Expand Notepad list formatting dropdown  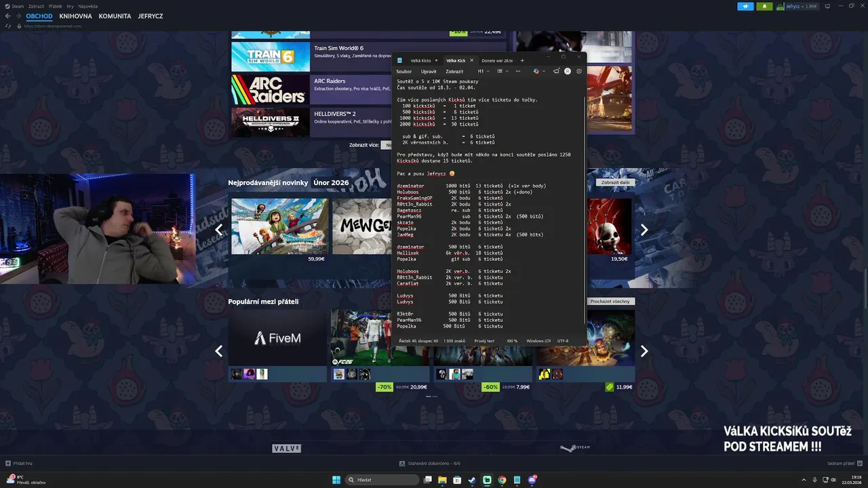click(x=502, y=71)
